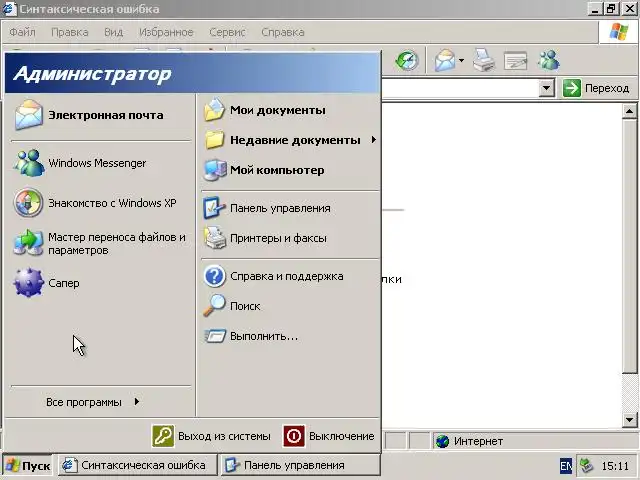The height and width of the screenshot is (480, 640).
Task: Launch the Сапер game
Action: [x=100, y=283]
